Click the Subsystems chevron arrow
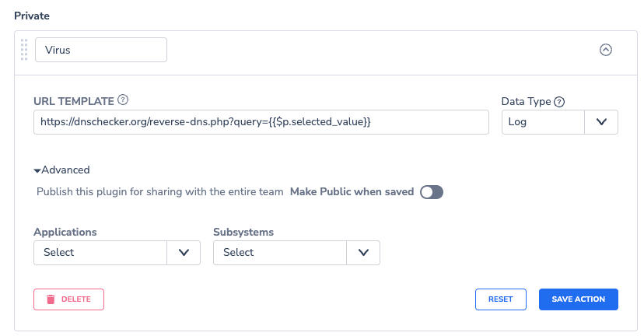 pos(363,253)
